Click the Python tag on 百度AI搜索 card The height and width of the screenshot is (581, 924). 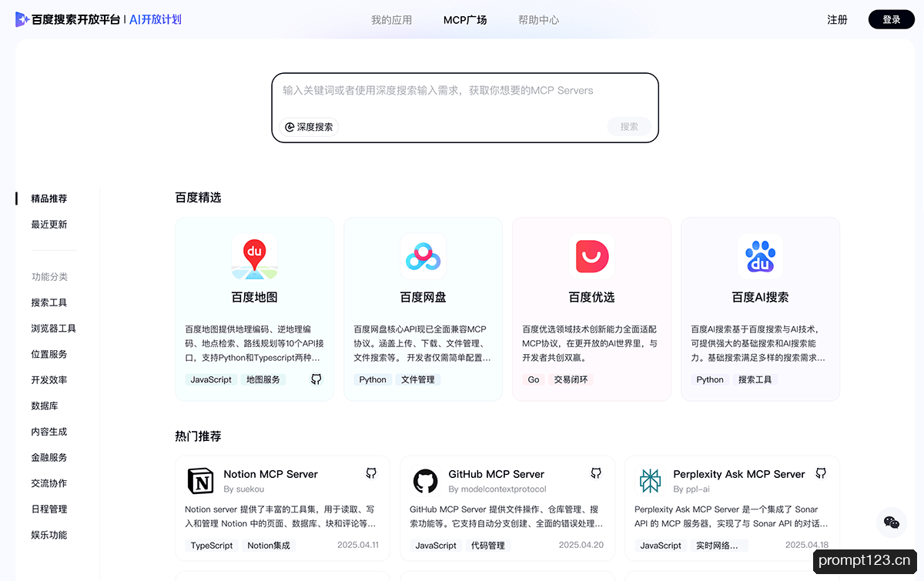tap(710, 379)
